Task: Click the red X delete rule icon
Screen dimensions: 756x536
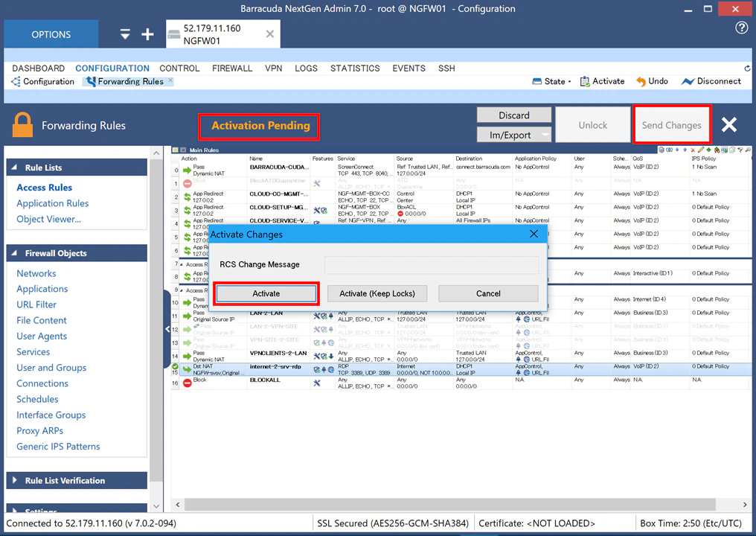Action: [x=693, y=150]
